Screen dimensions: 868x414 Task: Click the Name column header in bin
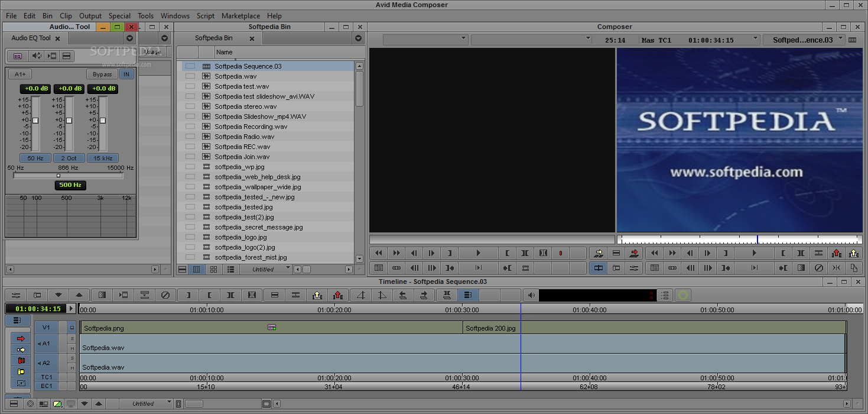pyautogui.click(x=225, y=52)
